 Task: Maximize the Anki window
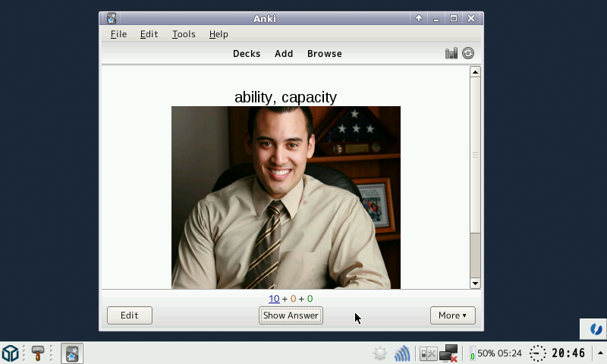(x=454, y=18)
